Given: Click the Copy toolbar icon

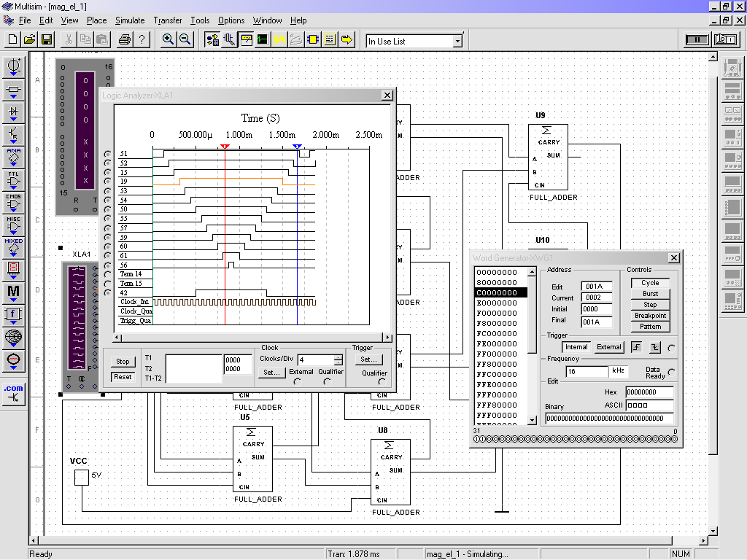Looking at the screenshot, I should (85, 39).
